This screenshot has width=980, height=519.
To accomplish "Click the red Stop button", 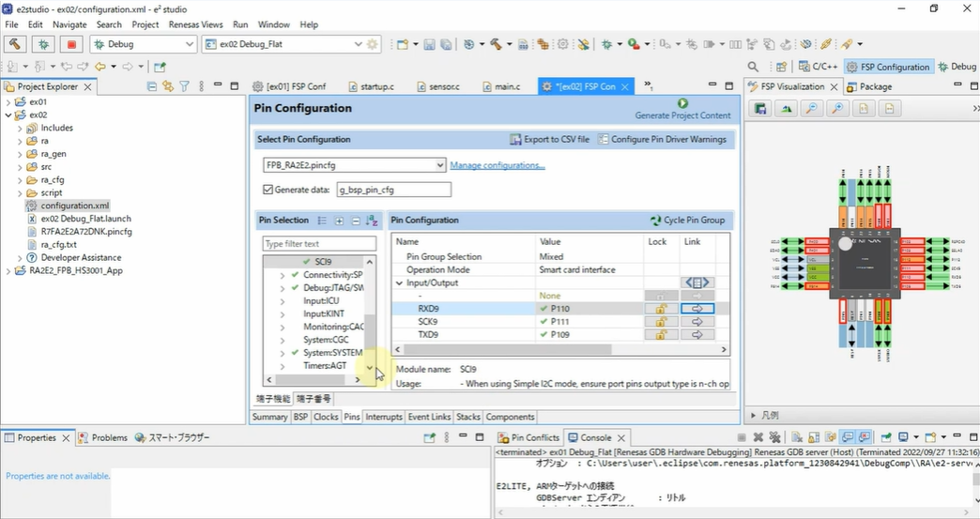I will pos(71,44).
